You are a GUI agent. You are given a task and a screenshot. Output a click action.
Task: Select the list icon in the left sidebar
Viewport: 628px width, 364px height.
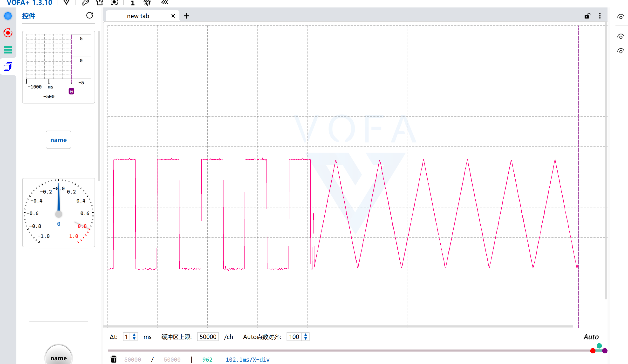(8, 50)
